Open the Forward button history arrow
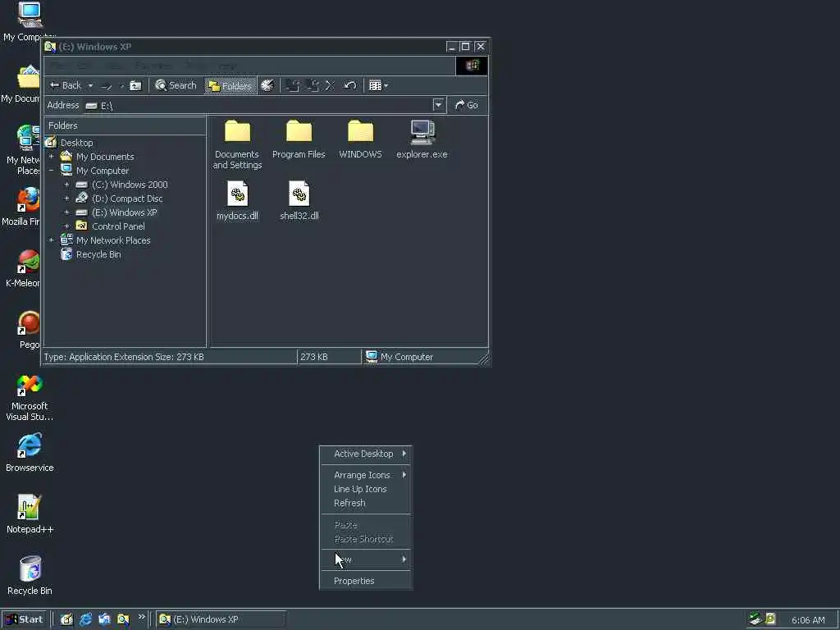 pos(121,85)
